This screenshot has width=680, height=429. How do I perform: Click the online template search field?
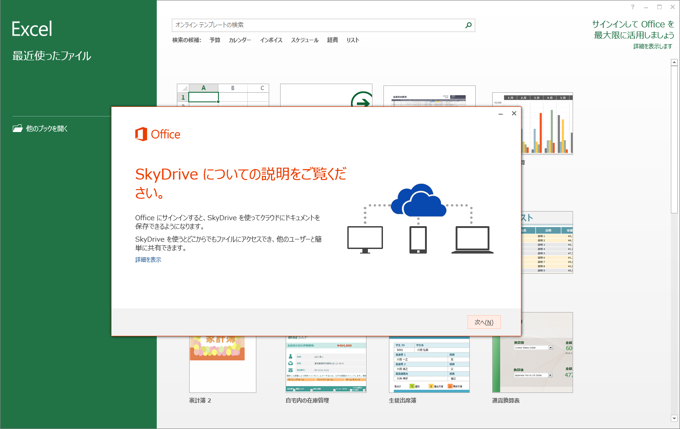click(323, 25)
